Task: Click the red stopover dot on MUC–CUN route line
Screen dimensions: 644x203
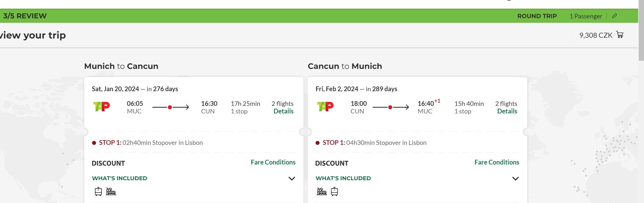Action: click(x=170, y=107)
